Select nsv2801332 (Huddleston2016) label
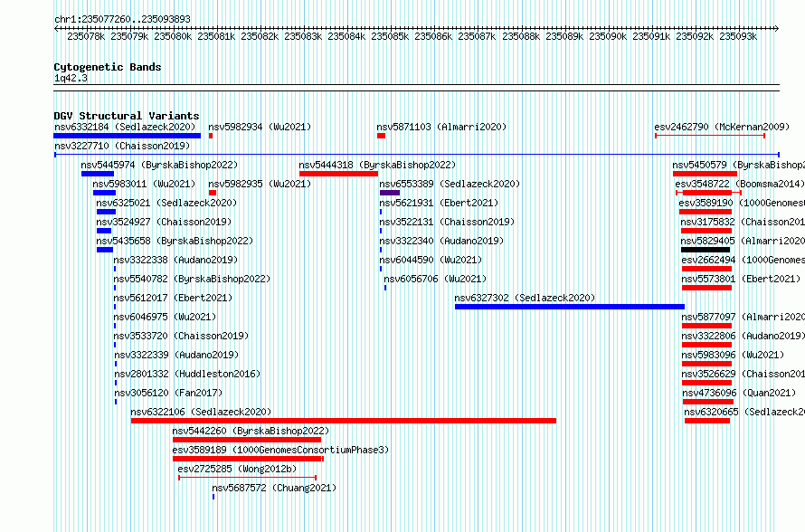 click(187, 374)
